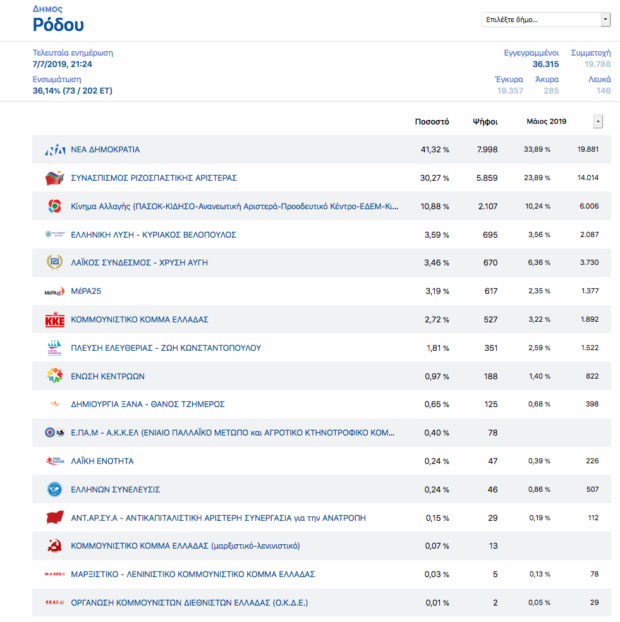620x622 pixels.
Task: Click the Συμμετοχή value 19.788
Action: [x=597, y=64]
